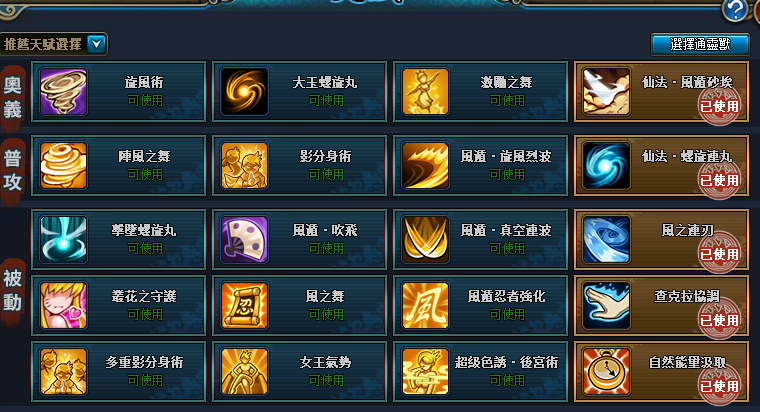Select the 擊墜螺旋丸 cyan orb icon
Viewport: 760px width, 412px height.
(x=63, y=239)
